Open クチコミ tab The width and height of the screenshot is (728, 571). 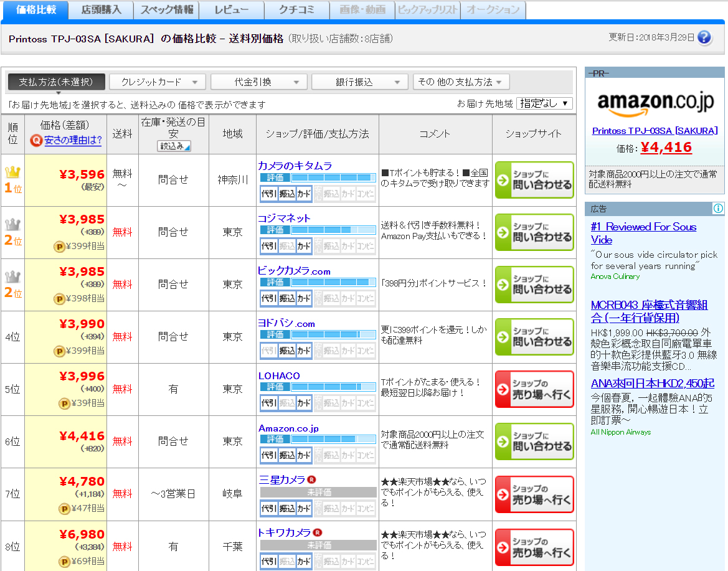click(x=296, y=10)
